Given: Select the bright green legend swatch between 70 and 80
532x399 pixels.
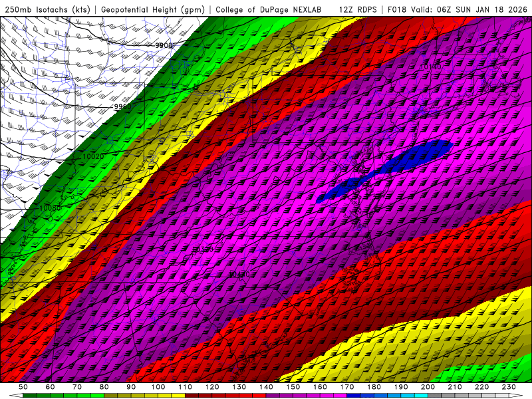Looking at the screenshot, I should [97, 396].
